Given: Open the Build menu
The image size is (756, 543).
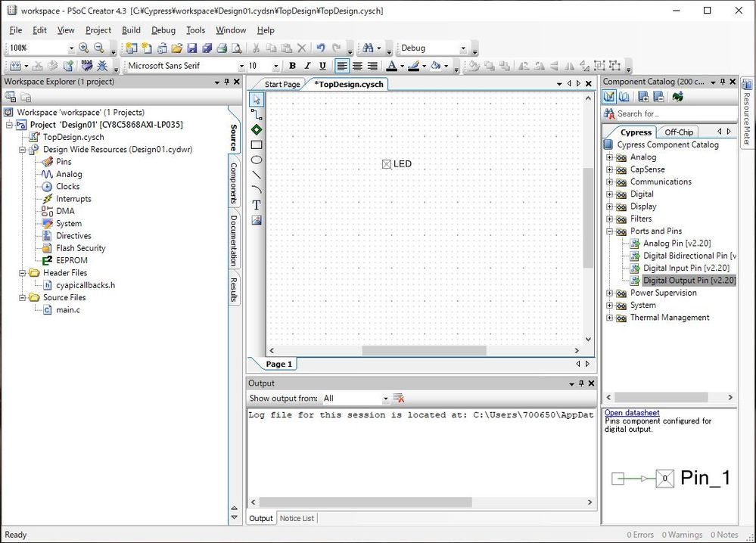Looking at the screenshot, I should (x=131, y=30).
